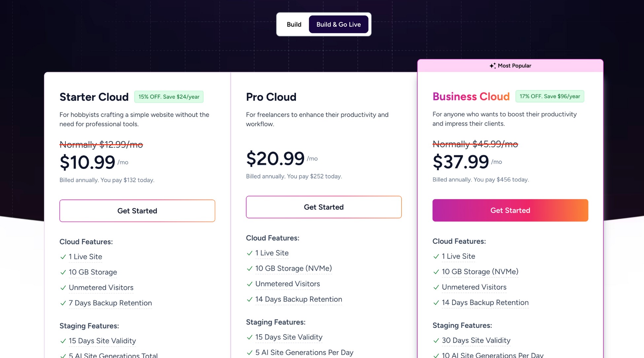The image size is (644, 358).
Task: Click the 15% OFF savings badge on Starter Cloud
Action: [169, 97]
